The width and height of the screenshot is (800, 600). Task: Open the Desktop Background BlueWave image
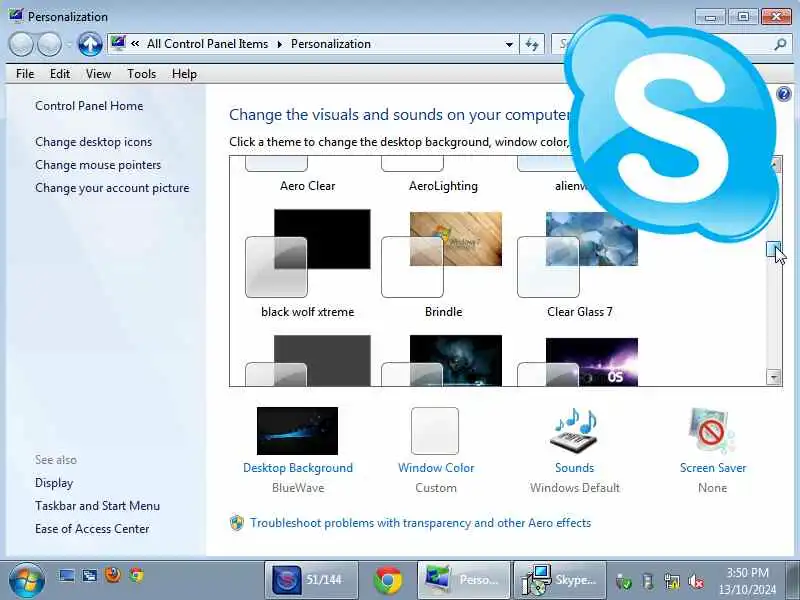(x=297, y=431)
